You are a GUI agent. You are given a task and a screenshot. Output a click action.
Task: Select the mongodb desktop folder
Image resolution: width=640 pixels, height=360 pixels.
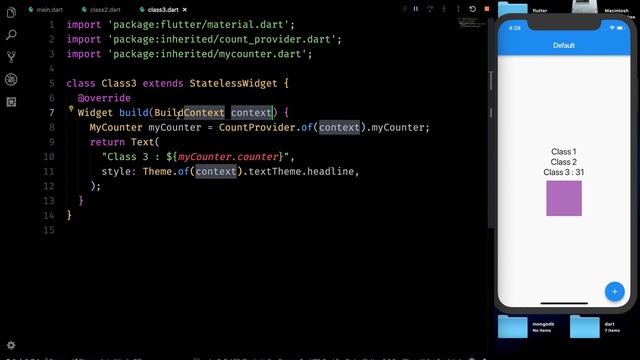(513, 327)
